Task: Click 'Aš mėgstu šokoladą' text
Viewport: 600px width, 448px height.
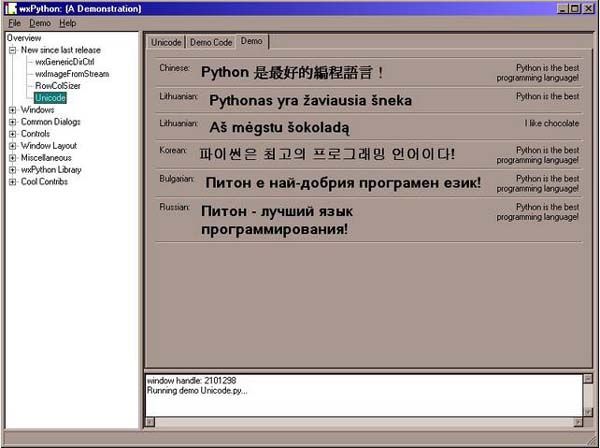Action: click(279, 127)
